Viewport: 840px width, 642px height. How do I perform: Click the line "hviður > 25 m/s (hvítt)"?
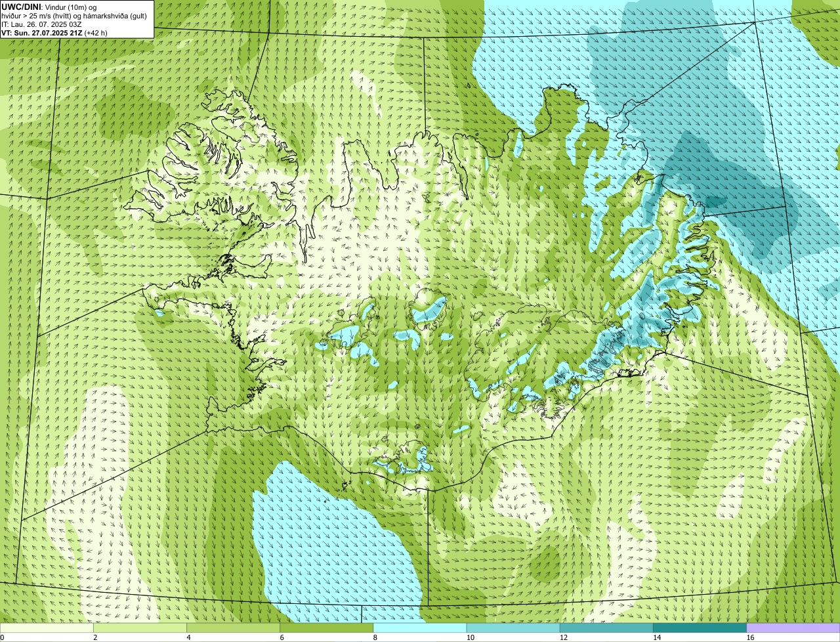point(36,15)
